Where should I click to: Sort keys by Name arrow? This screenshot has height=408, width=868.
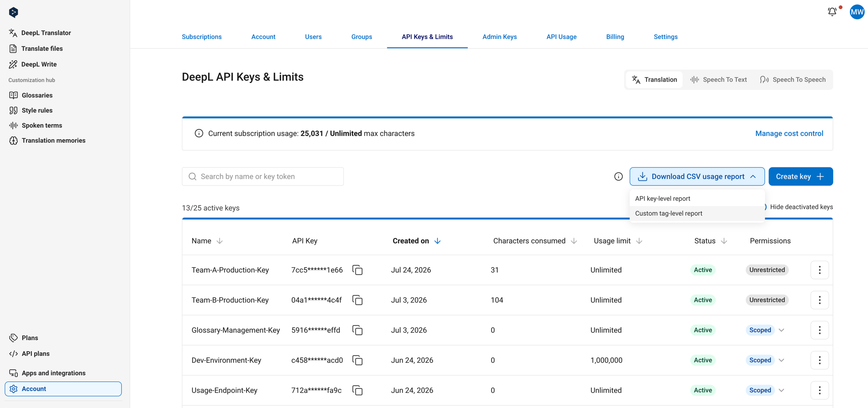[x=220, y=241]
